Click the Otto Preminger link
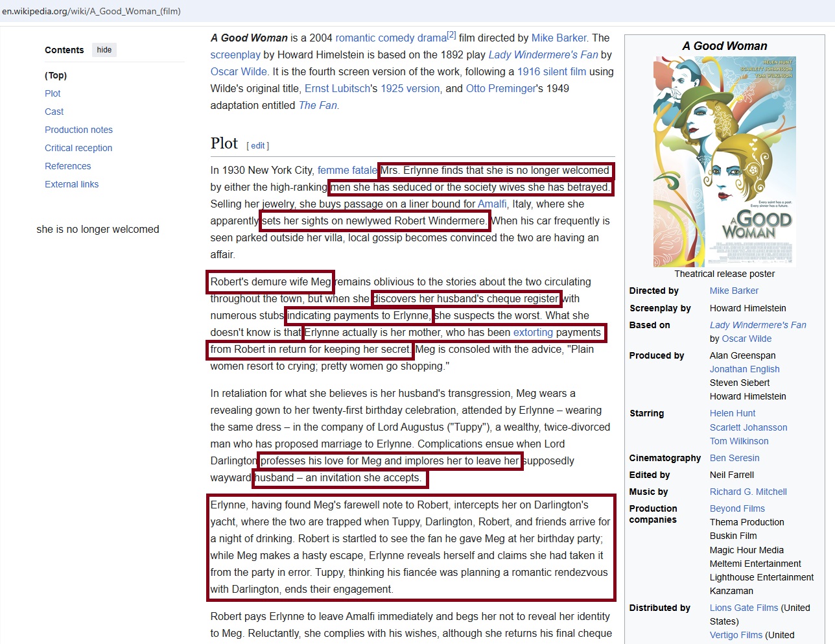The image size is (835, 644). coord(501,89)
